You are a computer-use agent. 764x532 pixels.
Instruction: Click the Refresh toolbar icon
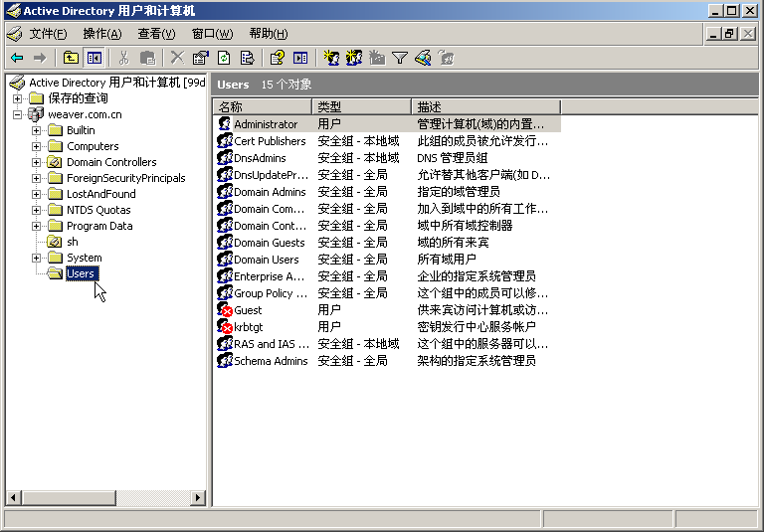tap(224, 58)
